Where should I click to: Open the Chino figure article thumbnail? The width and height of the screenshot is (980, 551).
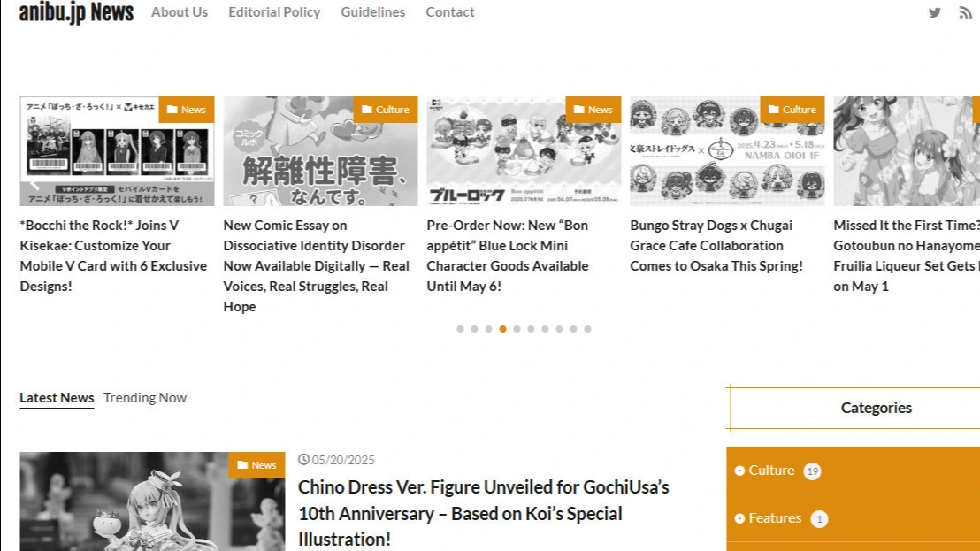pos(152,501)
